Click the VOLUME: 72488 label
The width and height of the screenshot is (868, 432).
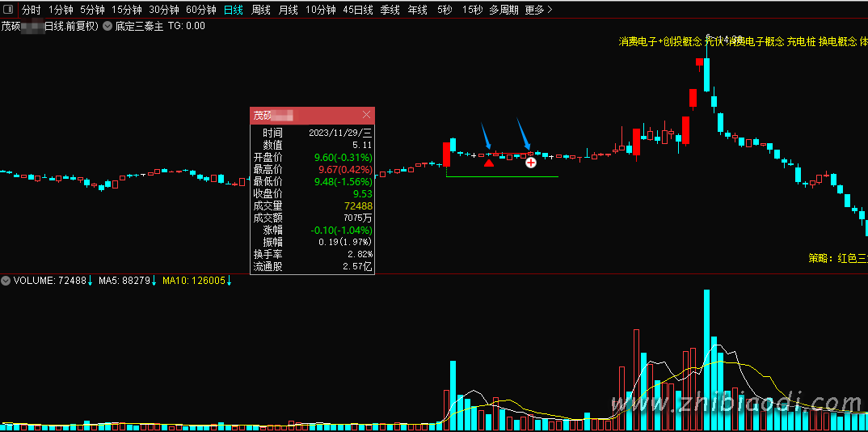click(50, 281)
